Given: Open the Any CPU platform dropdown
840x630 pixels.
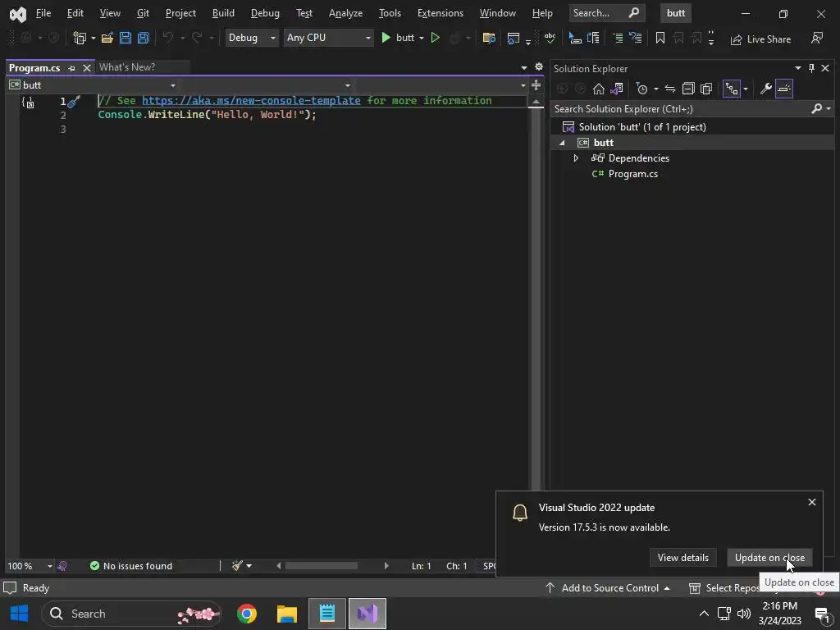Looking at the screenshot, I should (x=328, y=38).
